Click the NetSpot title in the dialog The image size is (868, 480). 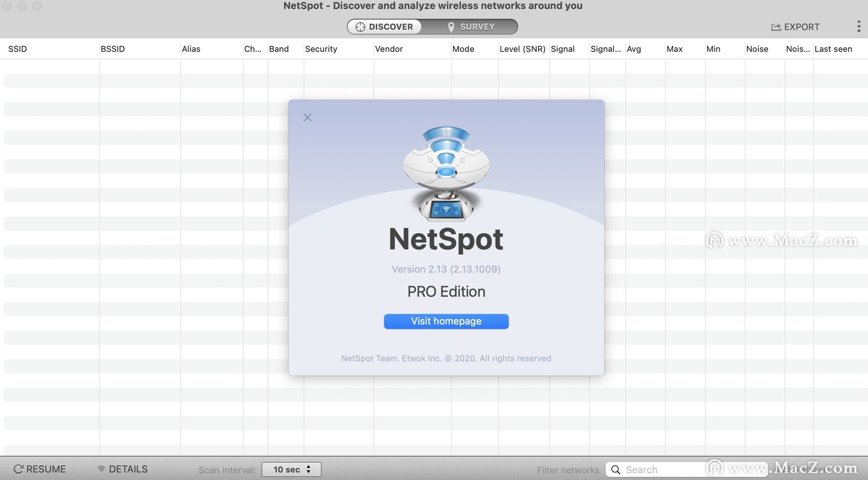point(446,239)
